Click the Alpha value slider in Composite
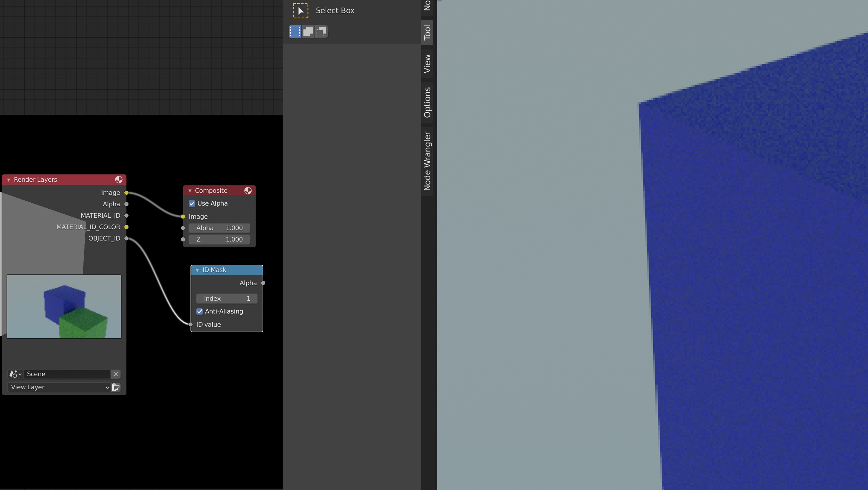868x490 pixels. [219, 228]
